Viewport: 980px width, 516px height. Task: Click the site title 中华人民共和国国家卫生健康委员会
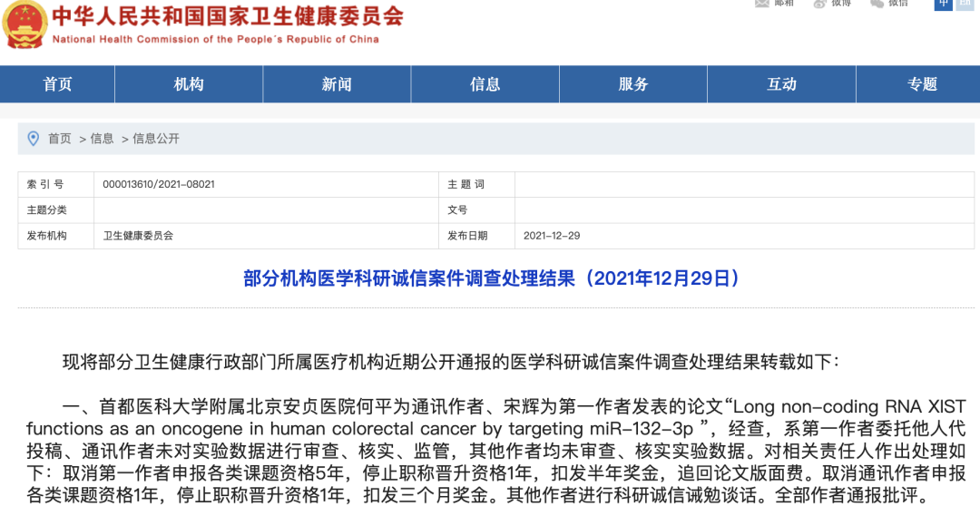[228, 15]
